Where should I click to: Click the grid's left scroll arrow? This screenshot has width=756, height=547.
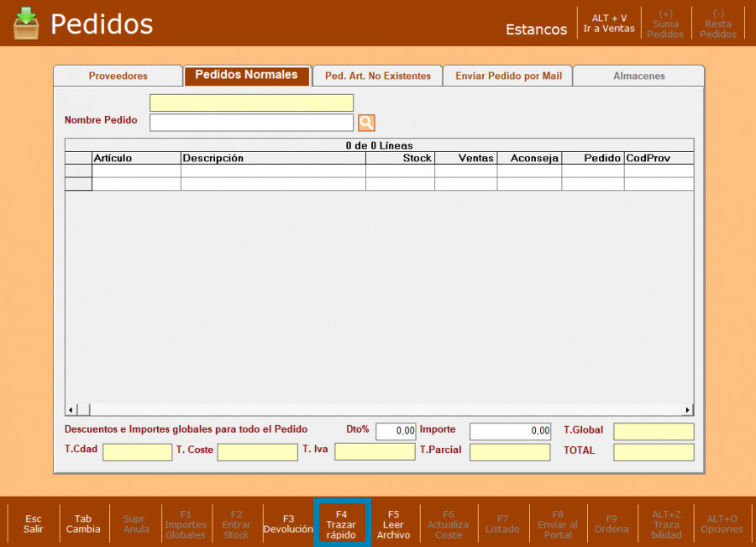pos(71,410)
